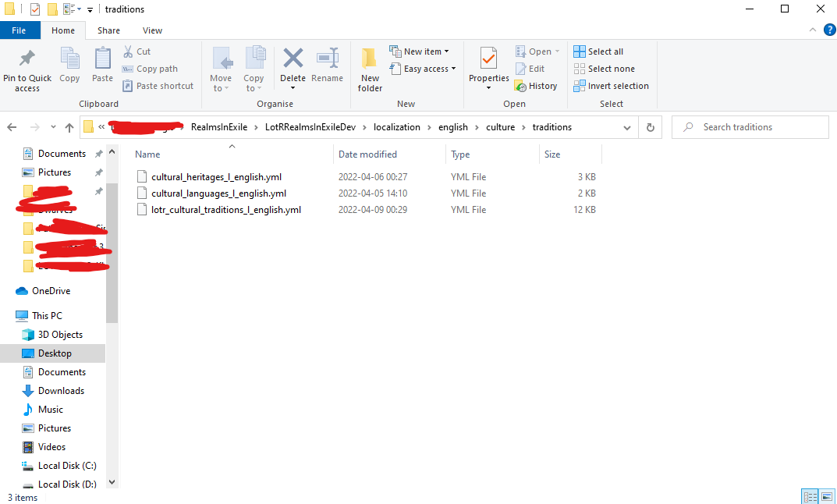This screenshot has width=837, height=504.
Task: Open the Easy access dropdown
Action: tap(423, 69)
